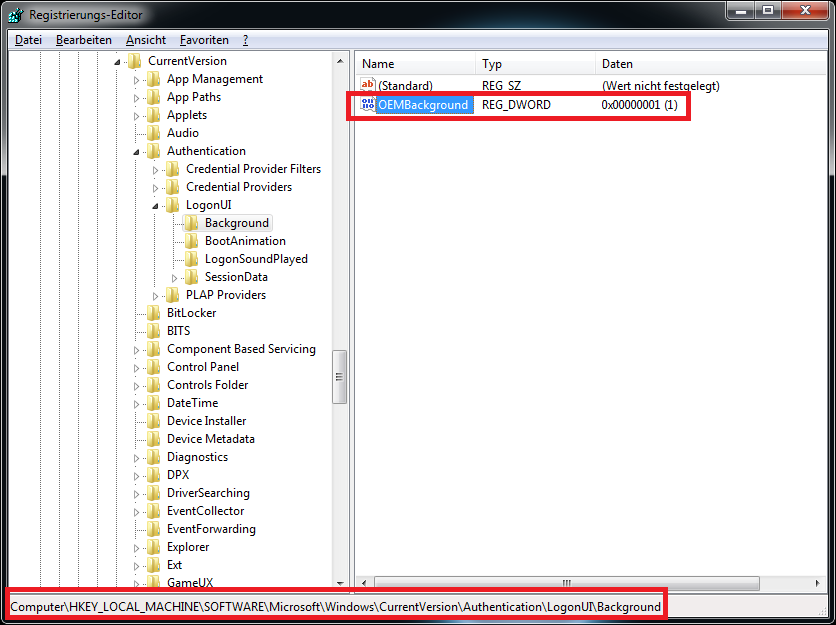Select the OEMBackground value name
836x625 pixels.
click(x=423, y=105)
